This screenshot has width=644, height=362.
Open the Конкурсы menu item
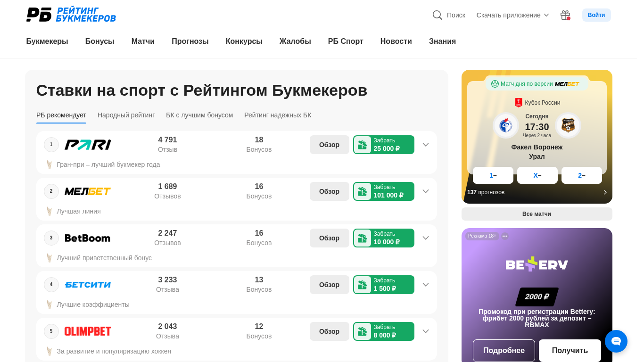coord(244,41)
